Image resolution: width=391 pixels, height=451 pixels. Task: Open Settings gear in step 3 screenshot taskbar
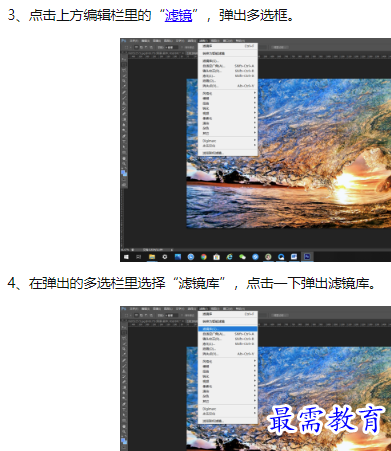click(165, 257)
